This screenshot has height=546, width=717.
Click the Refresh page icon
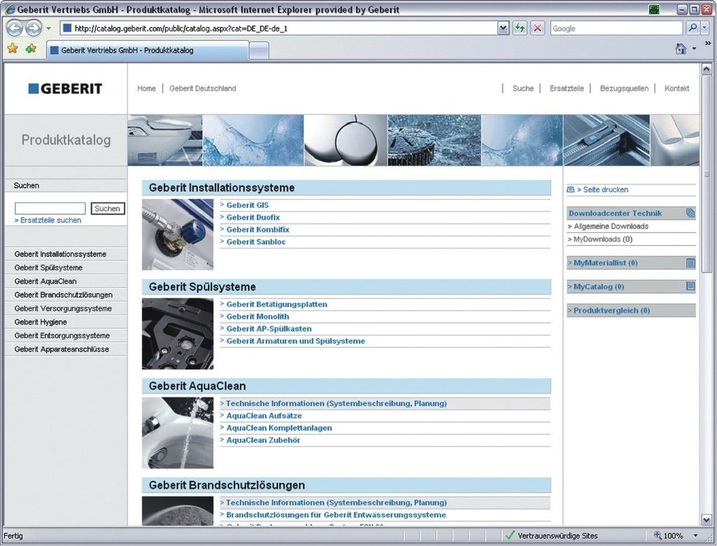520,28
